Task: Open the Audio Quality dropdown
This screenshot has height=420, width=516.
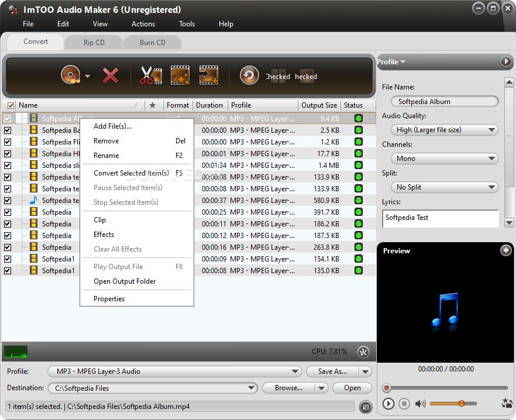Action: pos(445,130)
